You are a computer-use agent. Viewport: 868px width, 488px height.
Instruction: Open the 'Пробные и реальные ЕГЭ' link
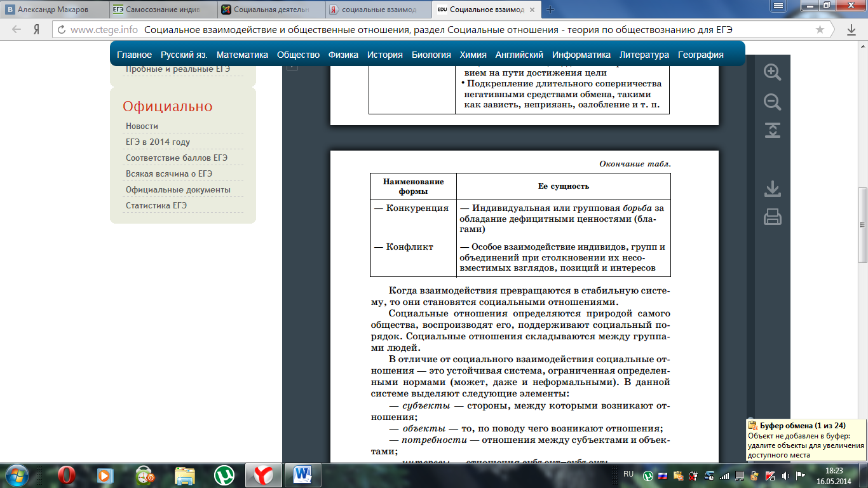178,69
